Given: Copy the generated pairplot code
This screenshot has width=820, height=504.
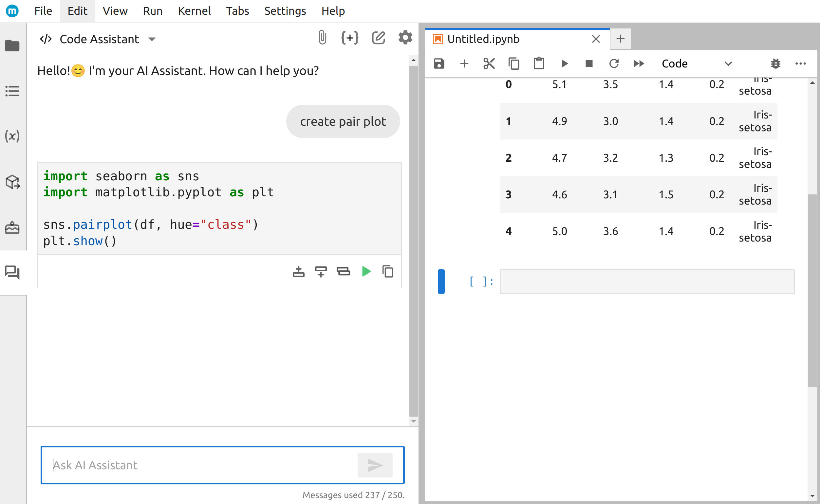Looking at the screenshot, I should click(x=388, y=271).
